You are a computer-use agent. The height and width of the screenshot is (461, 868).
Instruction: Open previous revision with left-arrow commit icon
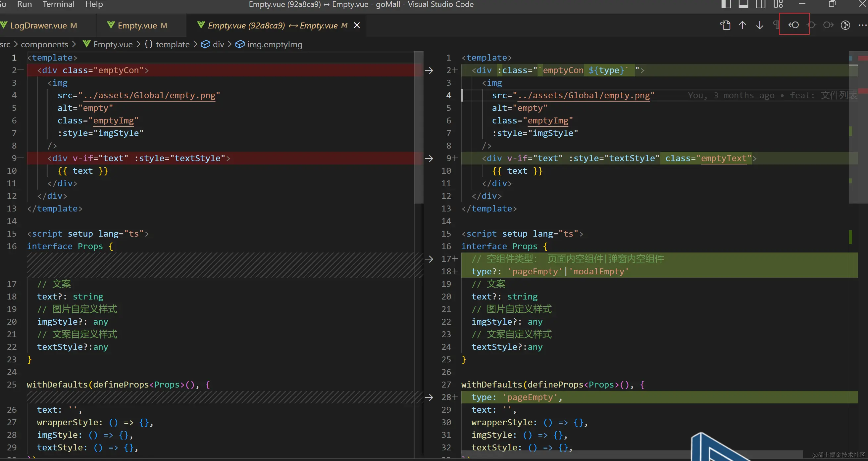click(794, 25)
